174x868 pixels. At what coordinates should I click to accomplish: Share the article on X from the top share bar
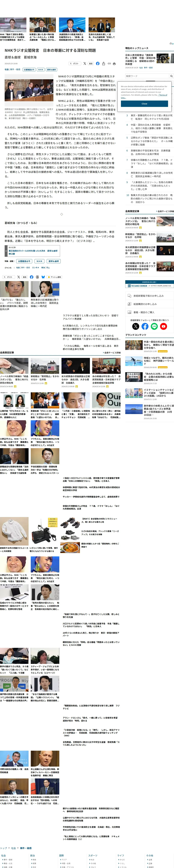pos(85,63)
